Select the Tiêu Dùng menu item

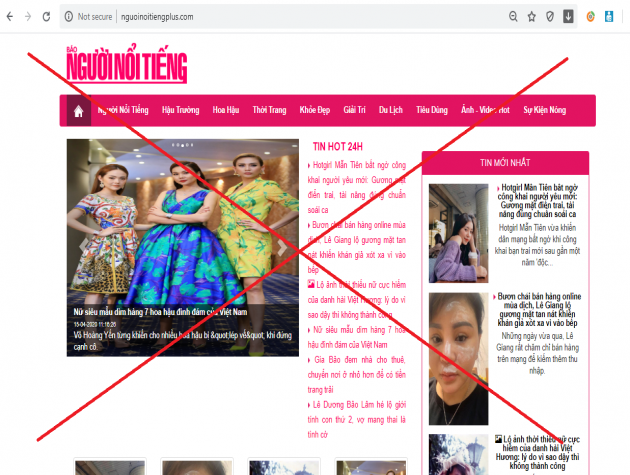pyautogui.click(x=432, y=110)
